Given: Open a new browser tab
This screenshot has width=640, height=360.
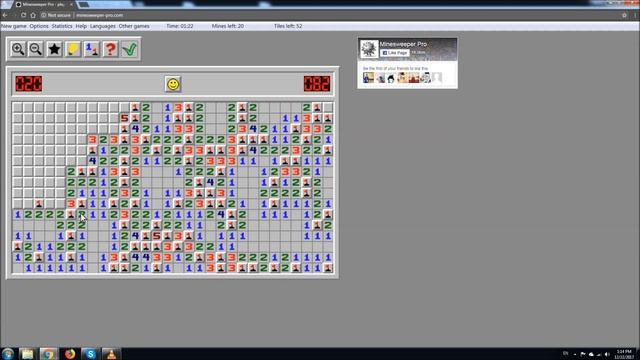Looking at the screenshot, I should click(84, 4).
